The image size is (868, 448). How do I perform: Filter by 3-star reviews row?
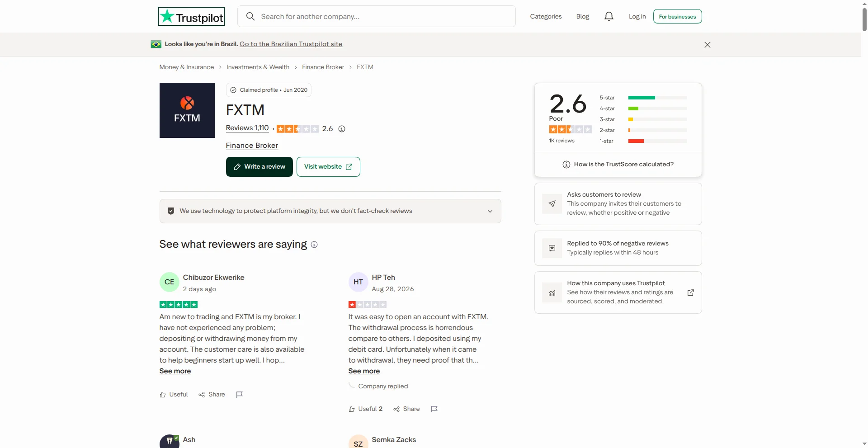[x=643, y=119]
